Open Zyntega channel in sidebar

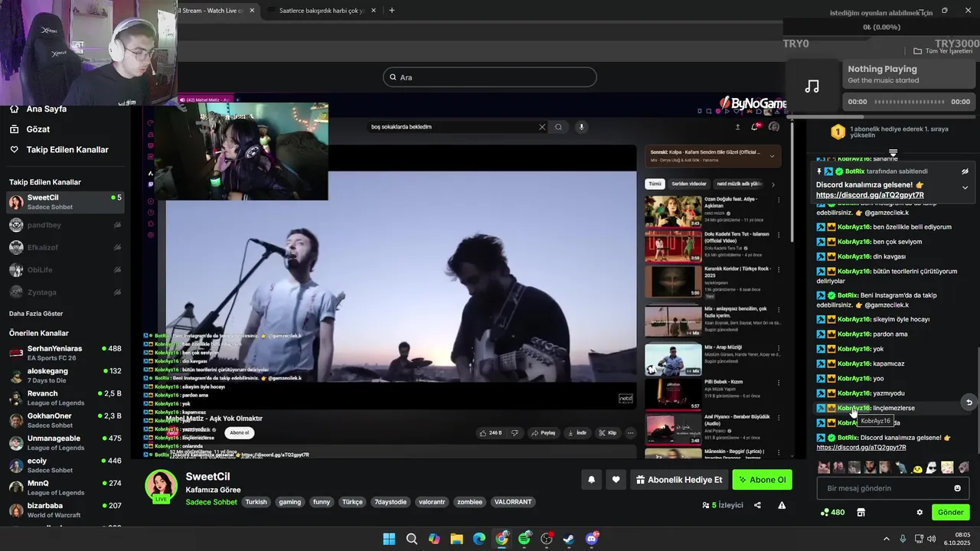pos(65,292)
